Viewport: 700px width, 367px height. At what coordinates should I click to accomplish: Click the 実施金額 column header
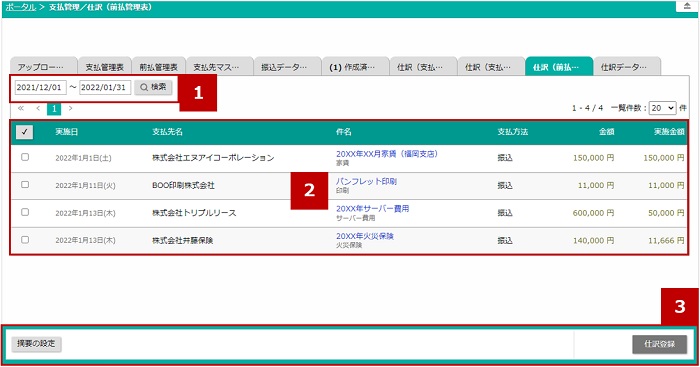669,132
